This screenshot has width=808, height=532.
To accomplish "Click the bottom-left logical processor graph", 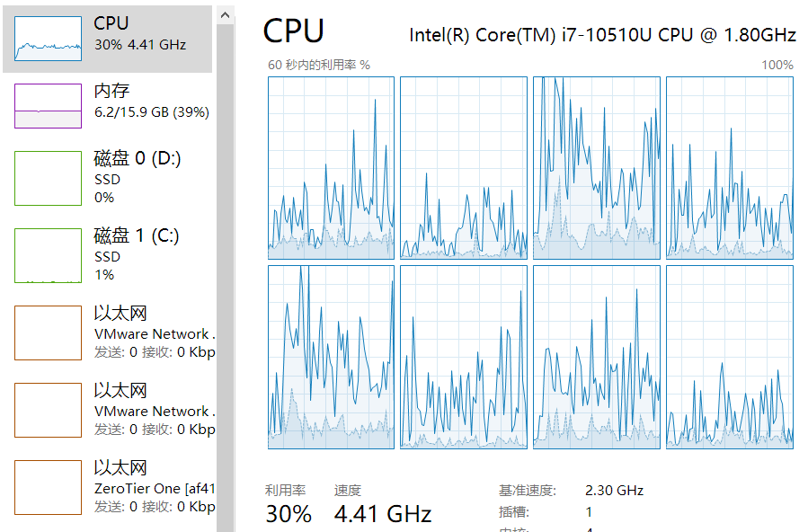I will tap(331, 357).
